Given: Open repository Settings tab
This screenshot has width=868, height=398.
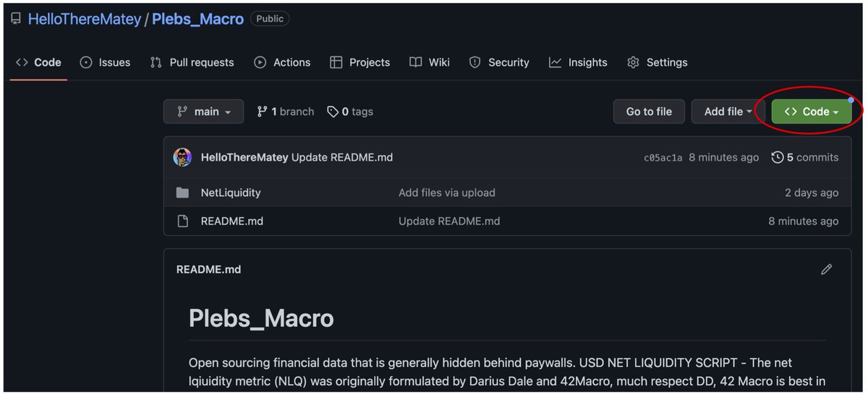Looking at the screenshot, I should coord(657,62).
